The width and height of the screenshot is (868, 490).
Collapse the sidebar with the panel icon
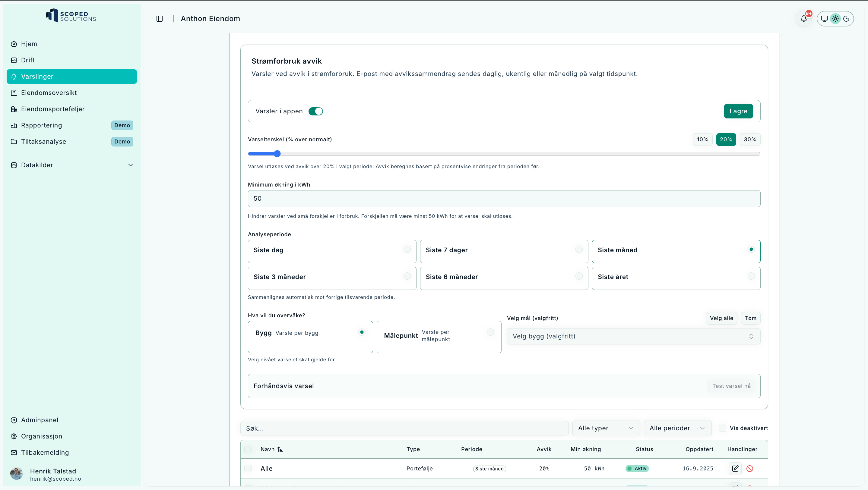[x=160, y=18]
